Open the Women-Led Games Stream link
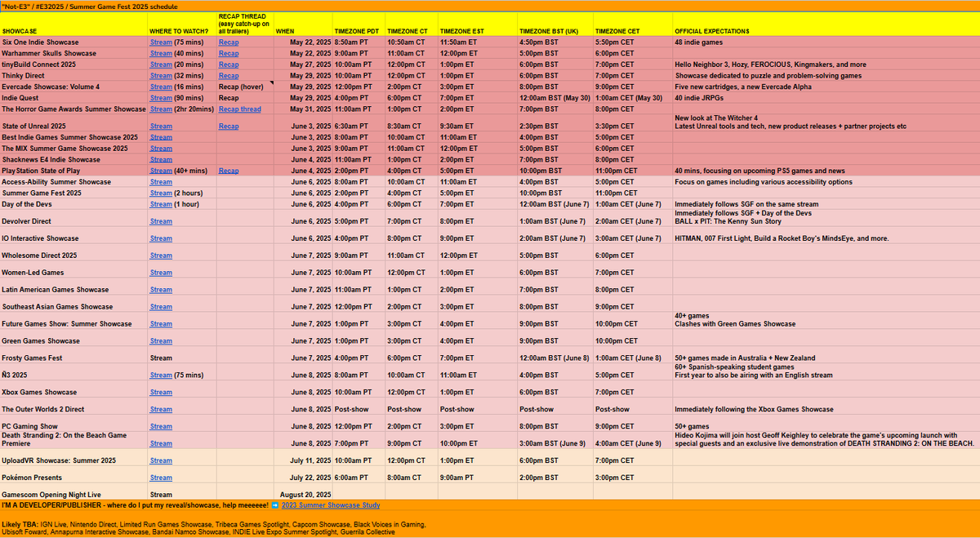This screenshot has width=980, height=538. pos(161,273)
